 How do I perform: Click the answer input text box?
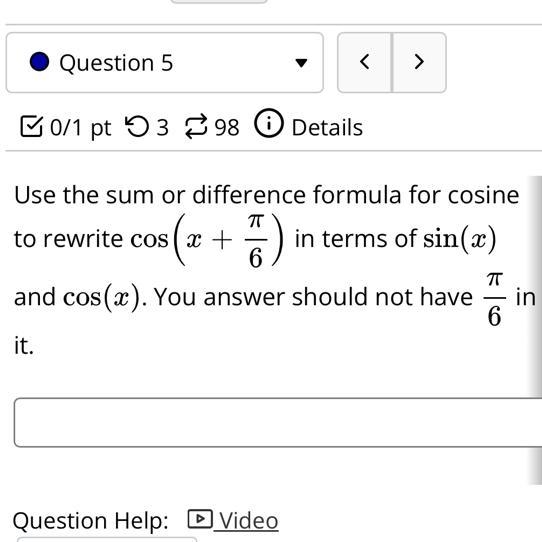tap(278, 422)
